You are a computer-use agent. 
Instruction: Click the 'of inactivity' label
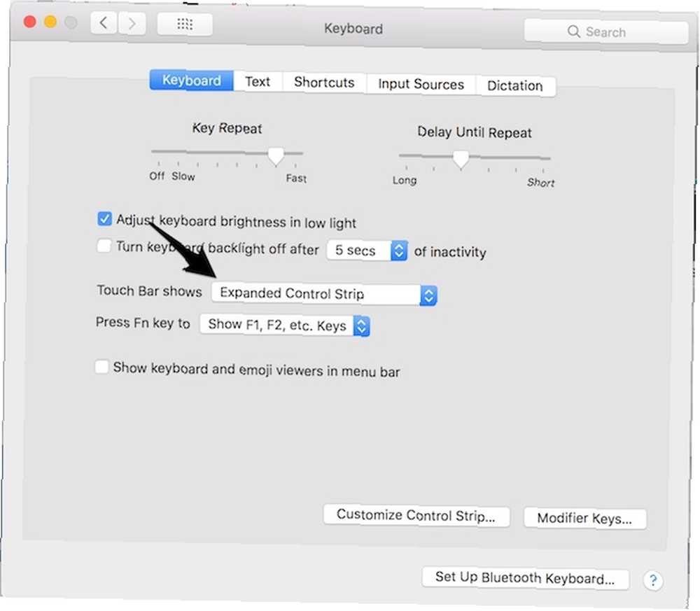[450, 252]
